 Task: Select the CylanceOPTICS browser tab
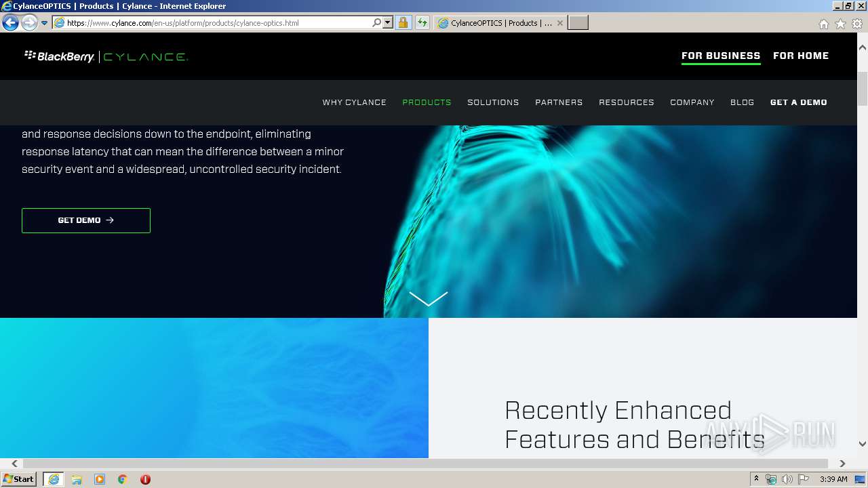(x=500, y=23)
